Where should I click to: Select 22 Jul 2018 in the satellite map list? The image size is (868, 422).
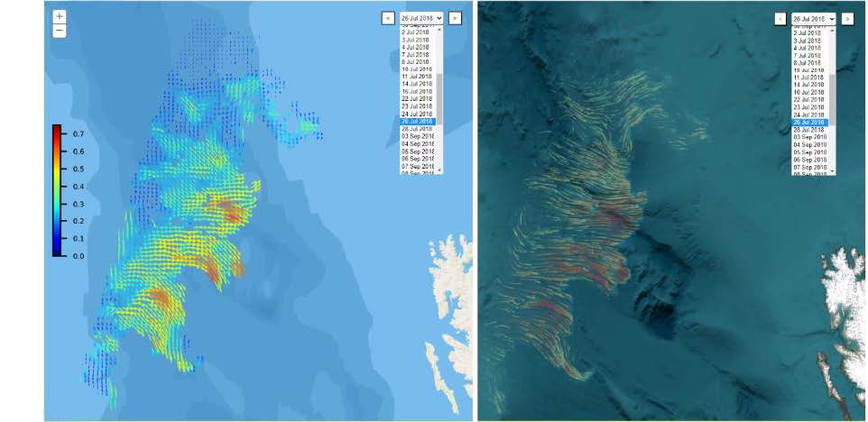click(x=808, y=99)
